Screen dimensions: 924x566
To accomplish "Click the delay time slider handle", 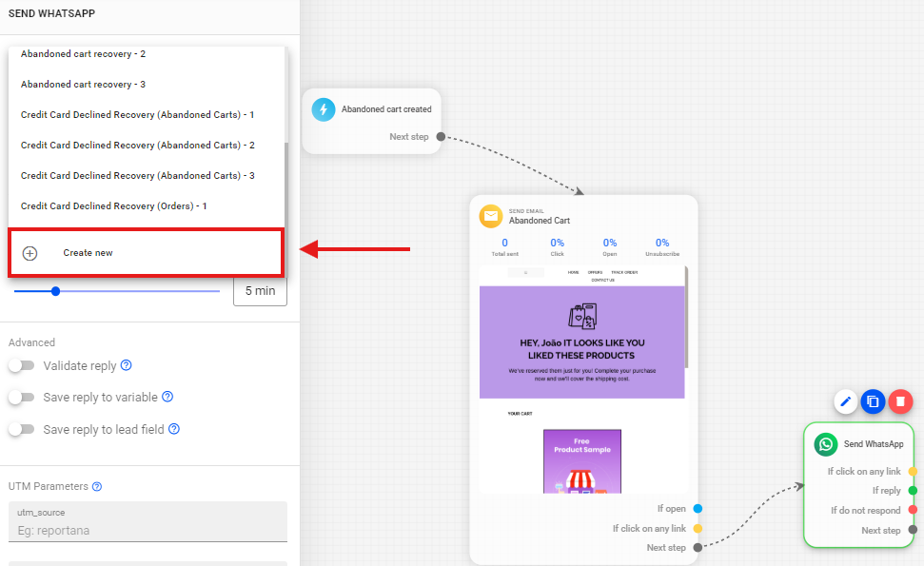I will point(55,291).
